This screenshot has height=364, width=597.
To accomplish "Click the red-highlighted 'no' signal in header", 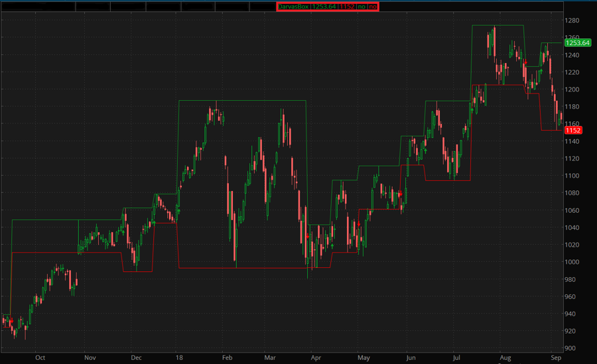I will 373,7.
